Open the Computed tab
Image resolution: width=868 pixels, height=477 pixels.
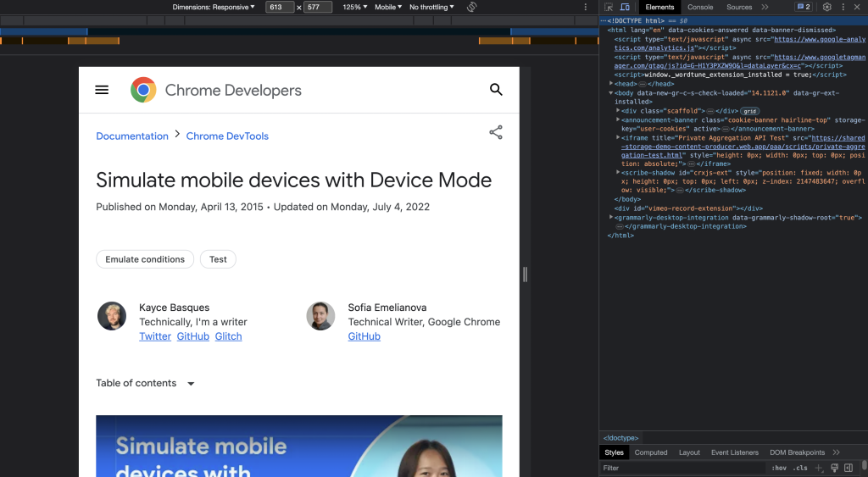pos(651,452)
